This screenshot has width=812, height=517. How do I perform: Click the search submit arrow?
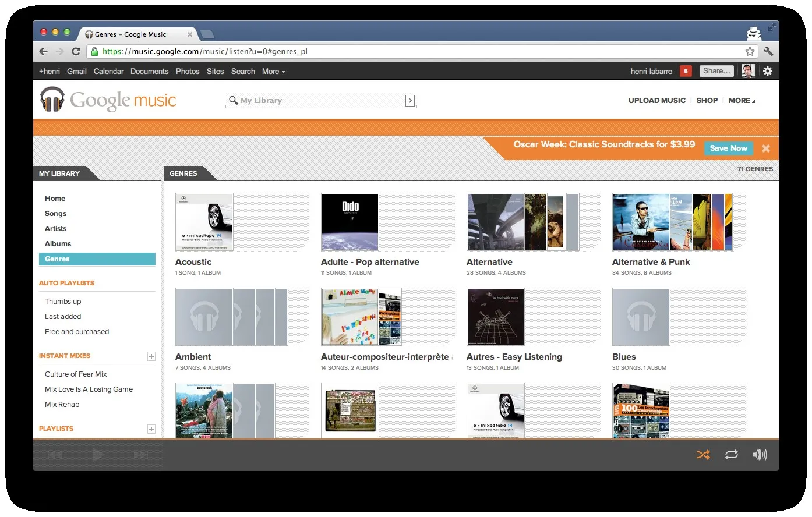point(410,101)
